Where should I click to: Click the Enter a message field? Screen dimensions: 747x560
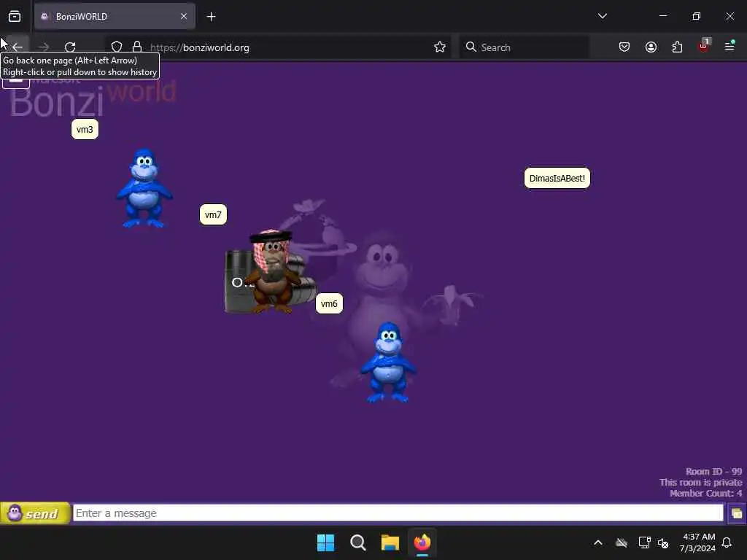point(398,513)
